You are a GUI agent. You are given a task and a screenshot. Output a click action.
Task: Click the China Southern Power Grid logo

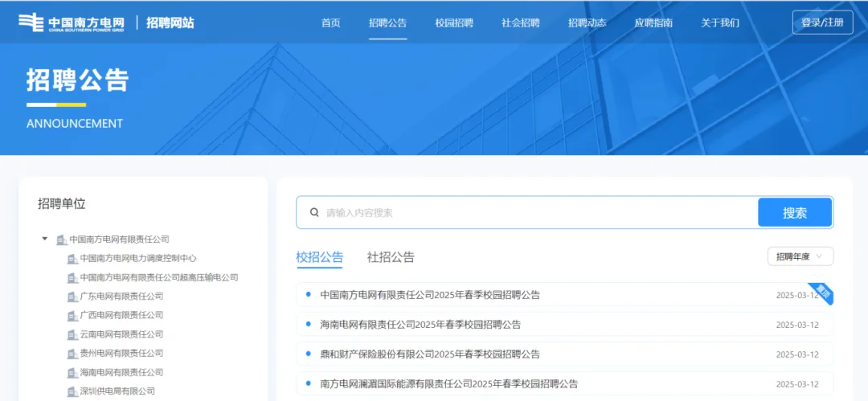point(72,23)
